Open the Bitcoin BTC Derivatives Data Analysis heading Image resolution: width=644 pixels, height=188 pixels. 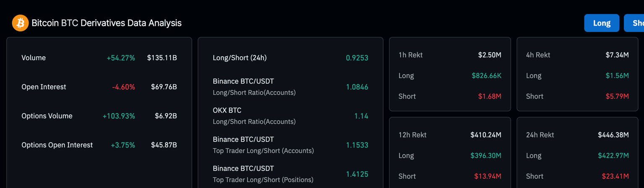pos(106,23)
